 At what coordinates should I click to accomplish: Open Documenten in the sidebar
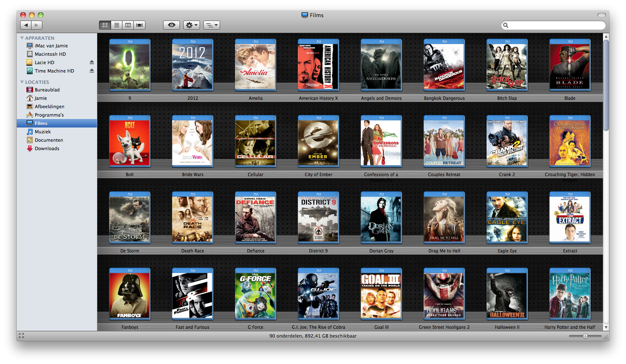pos(57,140)
